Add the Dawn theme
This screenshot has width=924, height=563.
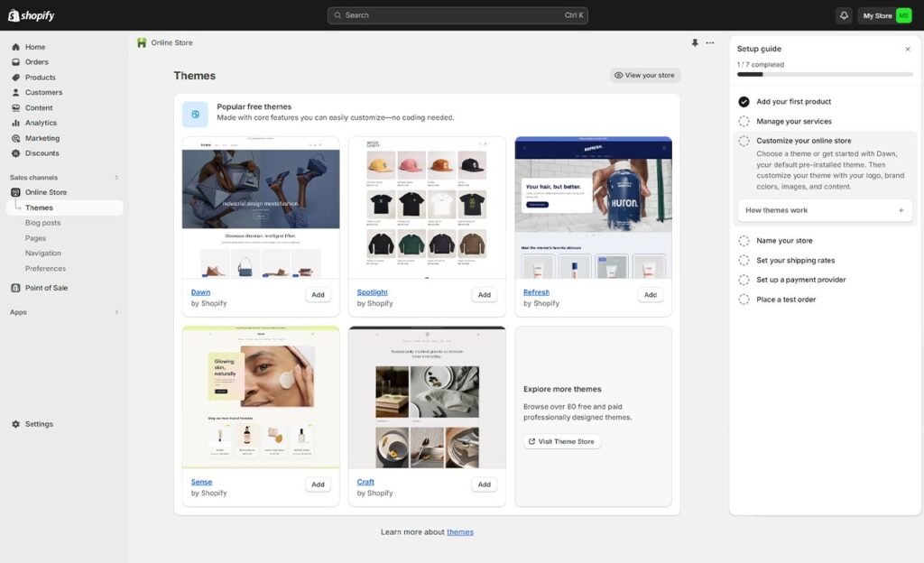pyautogui.click(x=318, y=294)
